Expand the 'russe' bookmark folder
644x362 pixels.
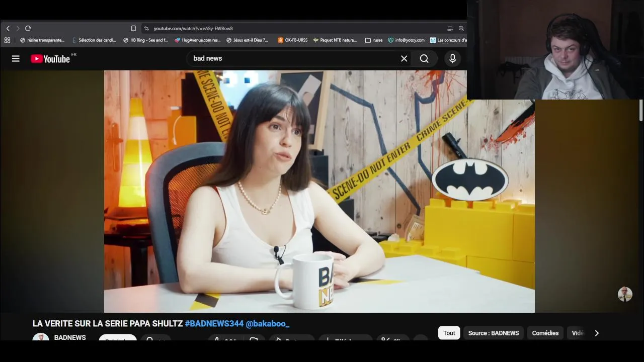374,40
